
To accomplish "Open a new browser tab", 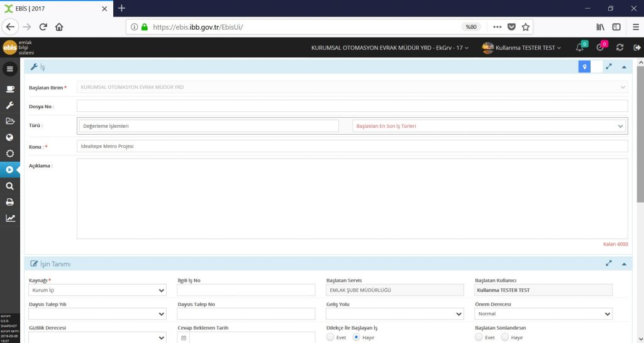I will tap(121, 8).
